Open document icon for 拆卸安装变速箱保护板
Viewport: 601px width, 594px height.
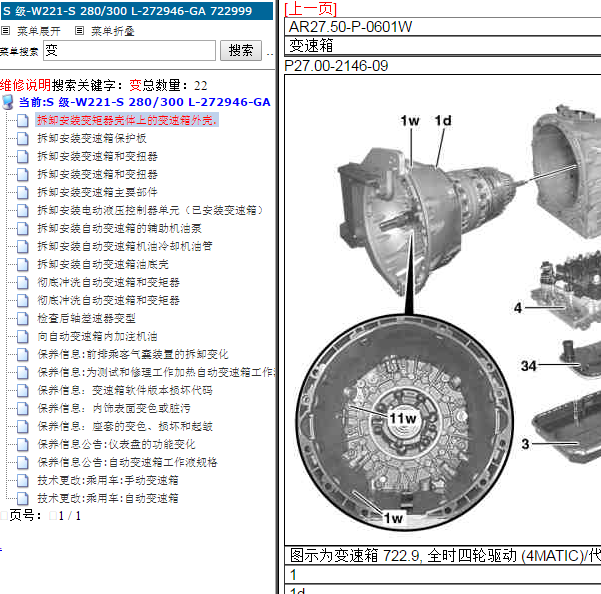click(23, 138)
